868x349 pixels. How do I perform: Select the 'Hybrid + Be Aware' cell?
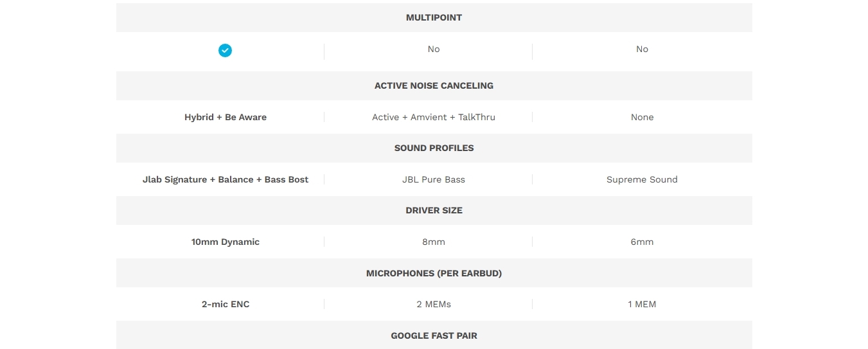(226, 118)
